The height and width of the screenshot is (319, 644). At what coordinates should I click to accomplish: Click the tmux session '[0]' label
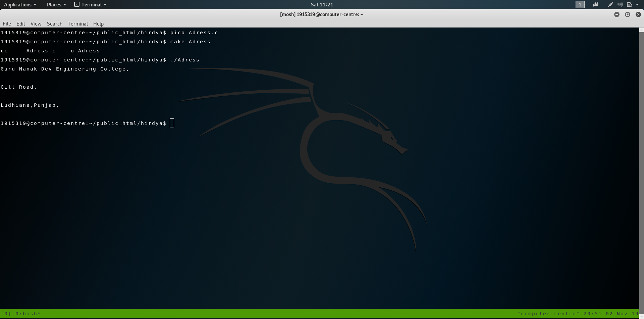tap(6, 314)
